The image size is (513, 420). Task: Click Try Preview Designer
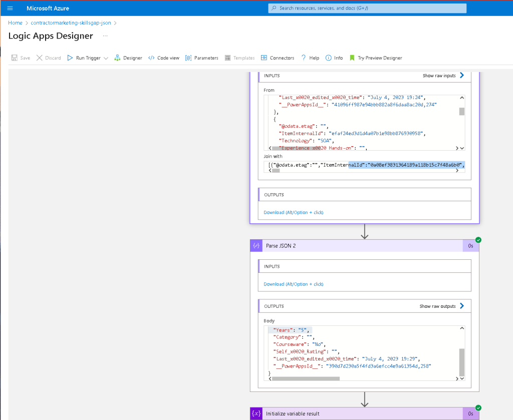pos(376,58)
